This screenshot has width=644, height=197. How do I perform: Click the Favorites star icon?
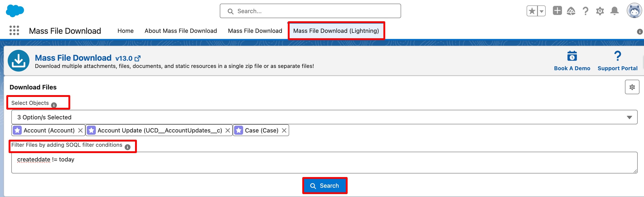click(x=532, y=11)
